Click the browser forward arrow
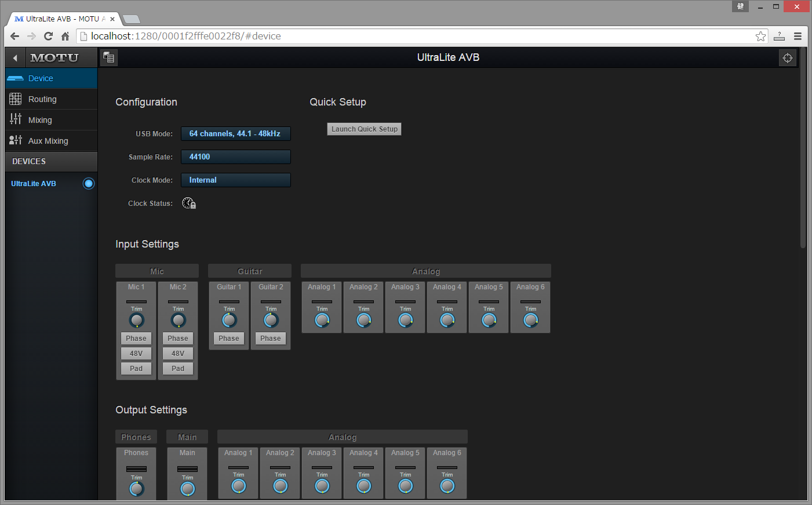Screen dimensions: 812x505 [x=32, y=36]
